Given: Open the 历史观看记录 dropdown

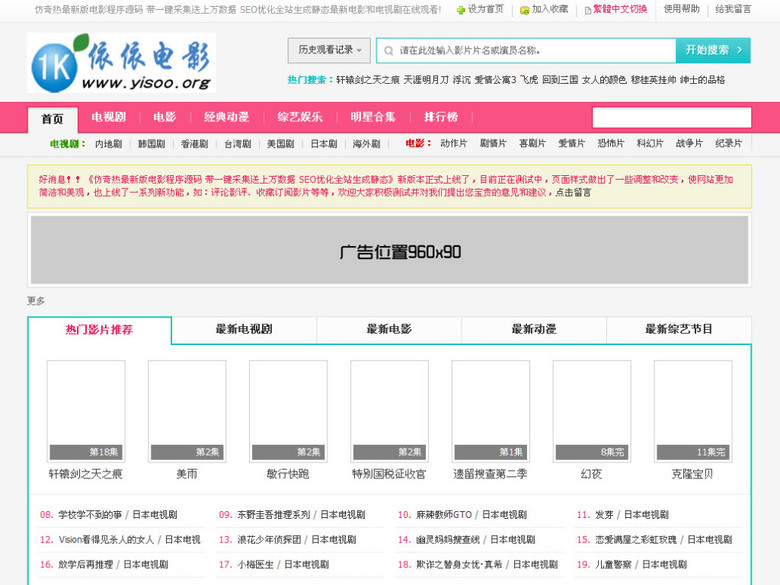Looking at the screenshot, I should tap(329, 50).
